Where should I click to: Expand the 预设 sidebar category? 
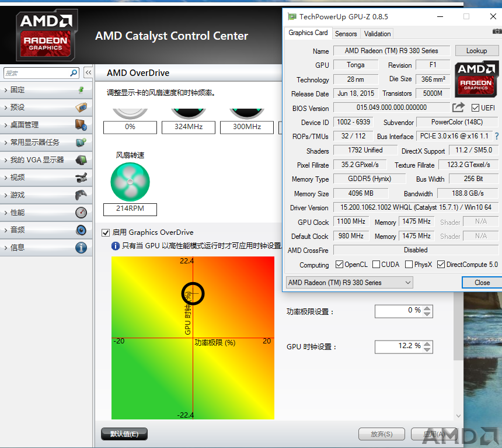click(46, 107)
